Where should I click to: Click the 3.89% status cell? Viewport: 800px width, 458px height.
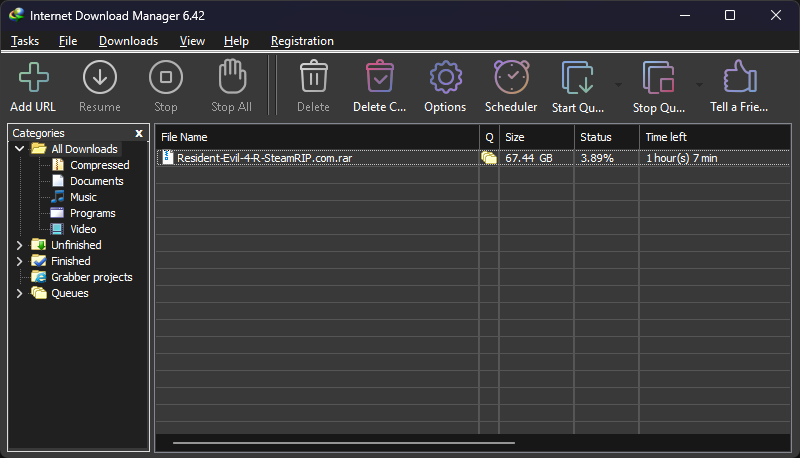coord(597,158)
